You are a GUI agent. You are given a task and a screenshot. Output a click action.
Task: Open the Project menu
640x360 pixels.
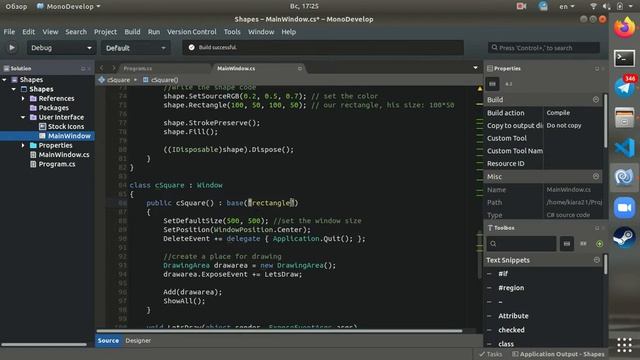coord(105,32)
